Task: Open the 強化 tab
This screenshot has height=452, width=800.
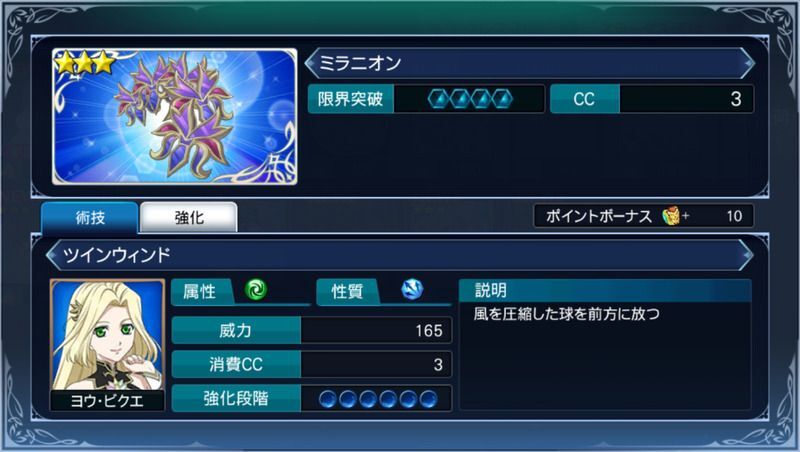Action: (189, 217)
